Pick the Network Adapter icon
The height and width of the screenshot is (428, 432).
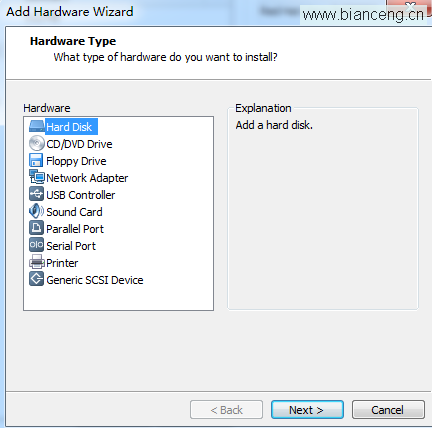click(37, 177)
